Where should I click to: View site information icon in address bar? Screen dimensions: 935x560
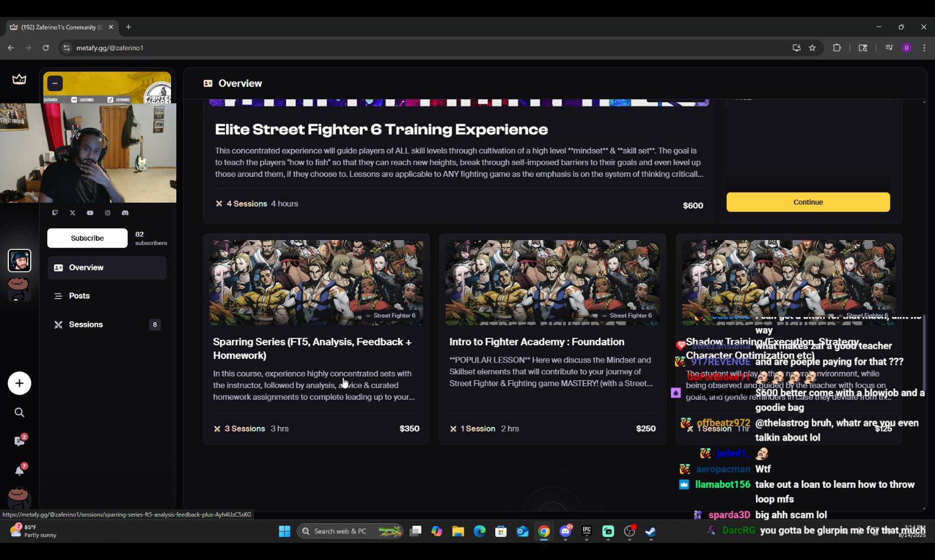click(x=67, y=48)
